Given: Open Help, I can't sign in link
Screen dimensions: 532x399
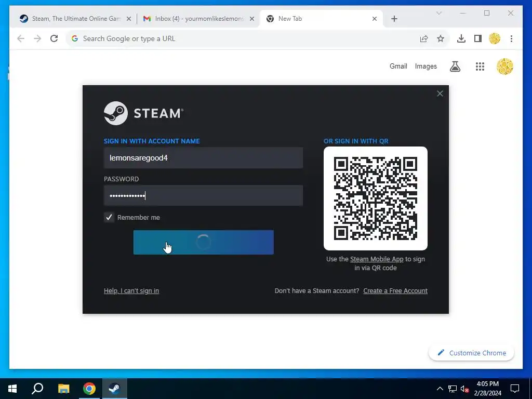Looking at the screenshot, I should [x=131, y=291].
